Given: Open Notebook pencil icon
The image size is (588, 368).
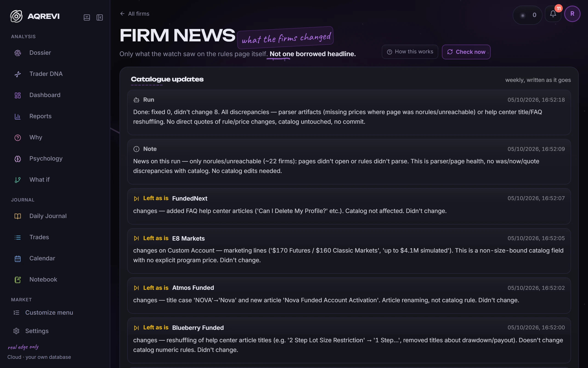Looking at the screenshot, I should (17, 280).
